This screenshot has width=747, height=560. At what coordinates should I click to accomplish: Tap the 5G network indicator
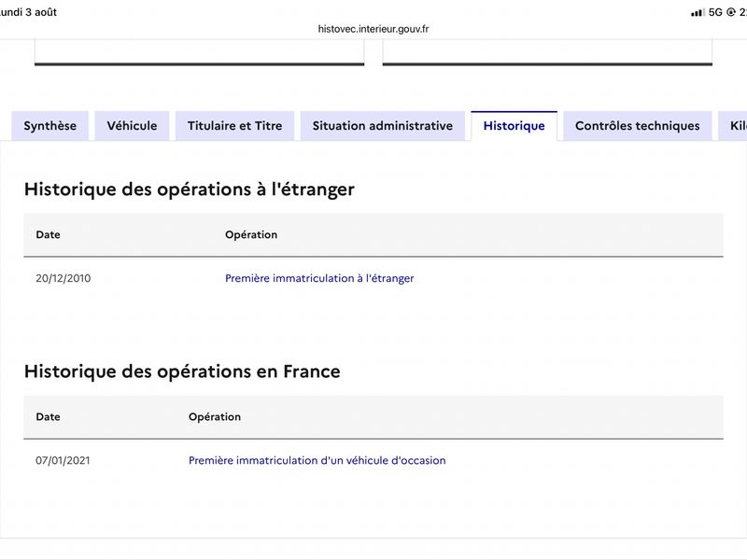coord(715,12)
